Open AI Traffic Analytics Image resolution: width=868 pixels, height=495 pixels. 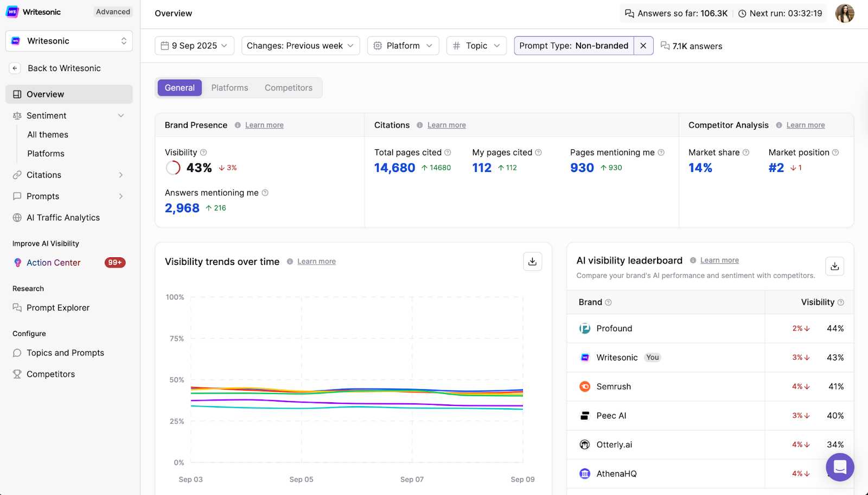click(x=63, y=218)
